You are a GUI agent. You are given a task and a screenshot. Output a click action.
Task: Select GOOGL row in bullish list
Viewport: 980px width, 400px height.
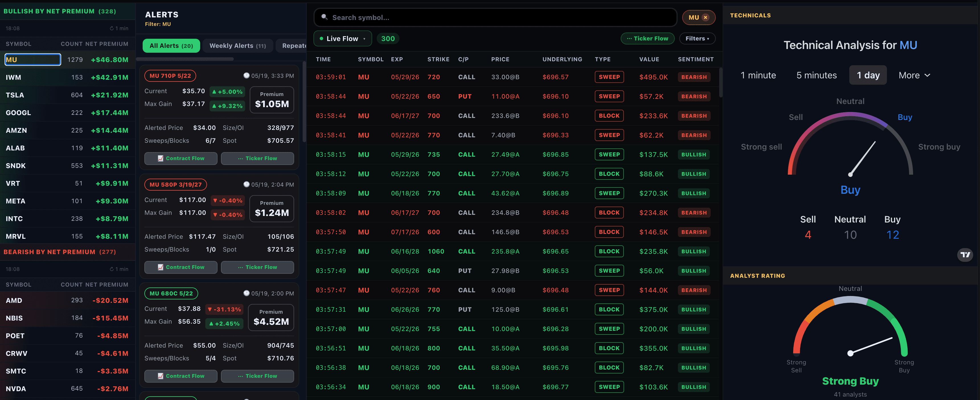coord(67,113)
